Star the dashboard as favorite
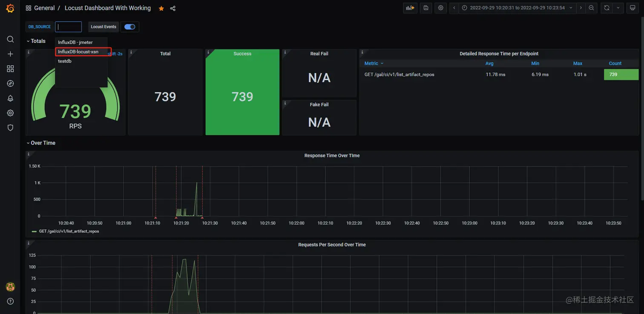Screen dimensions: 644x314 (x=161, y=8)
